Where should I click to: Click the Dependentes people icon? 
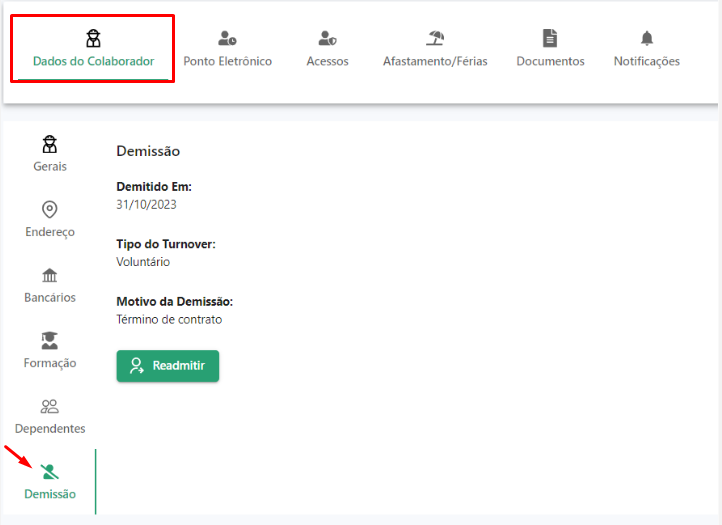(x=50, y=406)
